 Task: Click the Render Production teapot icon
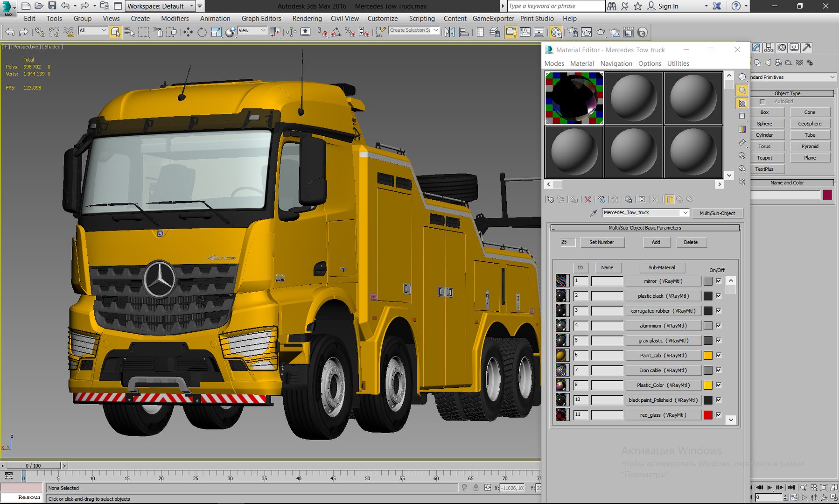(601, 32)
